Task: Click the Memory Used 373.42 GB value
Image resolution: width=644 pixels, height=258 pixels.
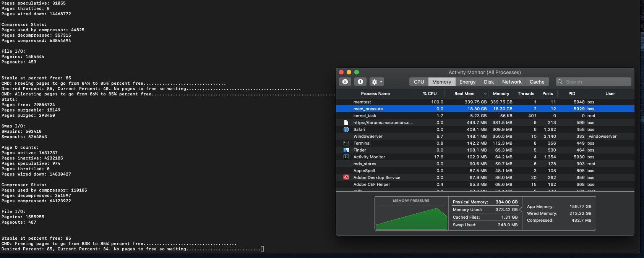Action: point(506,210)
